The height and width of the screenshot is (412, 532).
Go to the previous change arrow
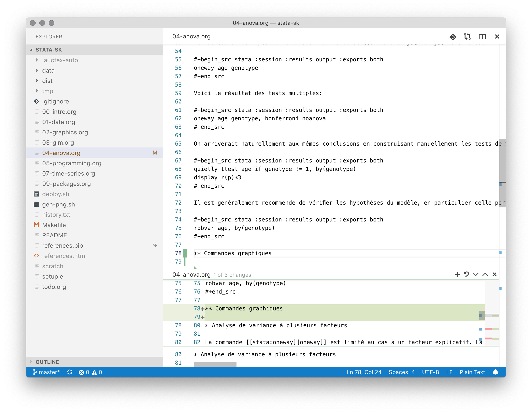point(485,275)
